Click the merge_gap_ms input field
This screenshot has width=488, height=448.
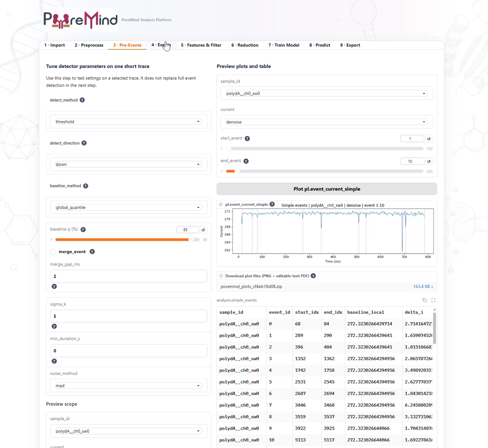point(129,276)
